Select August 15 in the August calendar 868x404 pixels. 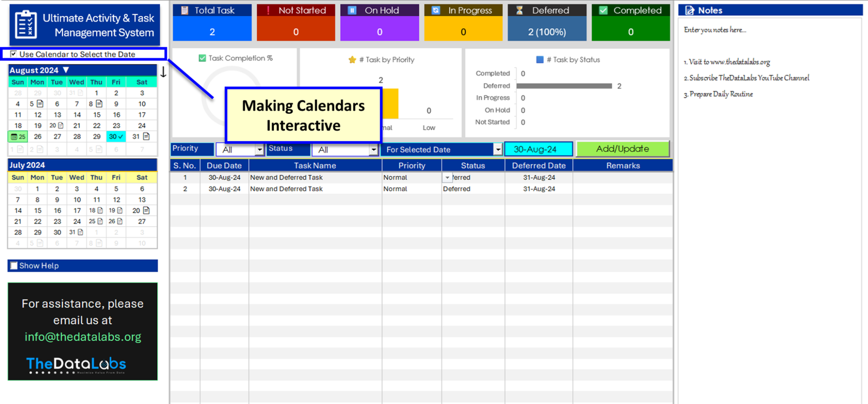click(x=97, y=114)
